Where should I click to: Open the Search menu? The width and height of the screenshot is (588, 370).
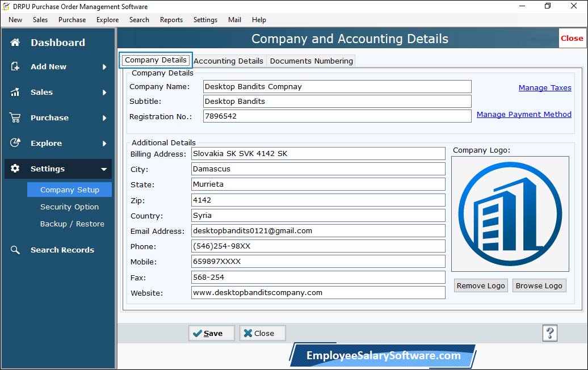tap(139, 20)
